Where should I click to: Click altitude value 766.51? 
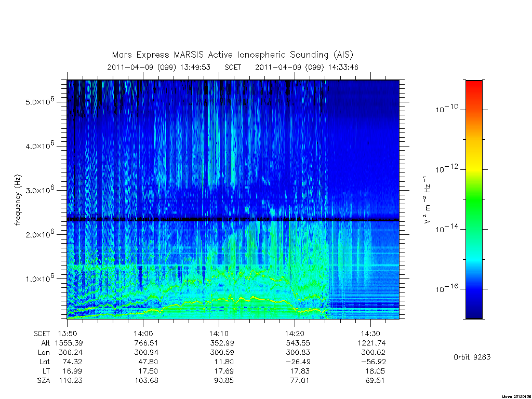coord(146,343)
